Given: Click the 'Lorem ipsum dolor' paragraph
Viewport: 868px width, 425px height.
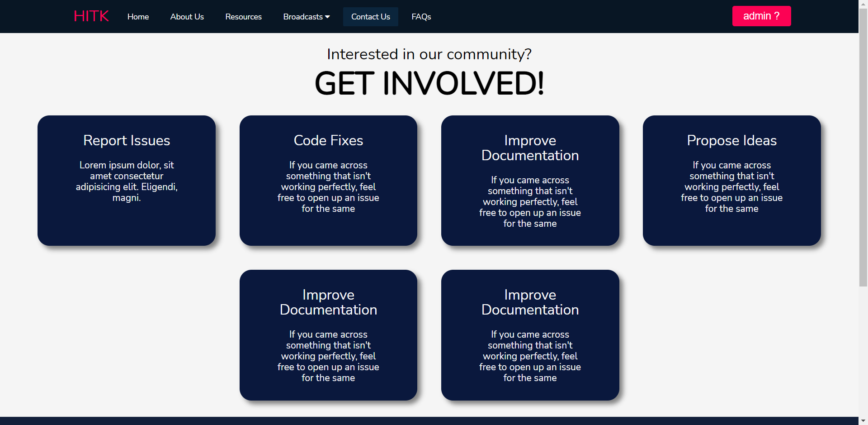Looking at the screenshot, I should click(127, 181).
